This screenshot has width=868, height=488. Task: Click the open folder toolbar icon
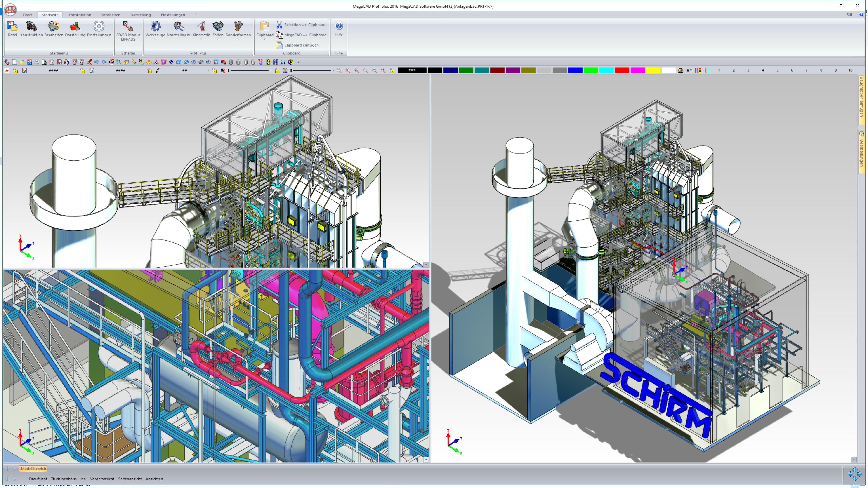coord(22,62)
